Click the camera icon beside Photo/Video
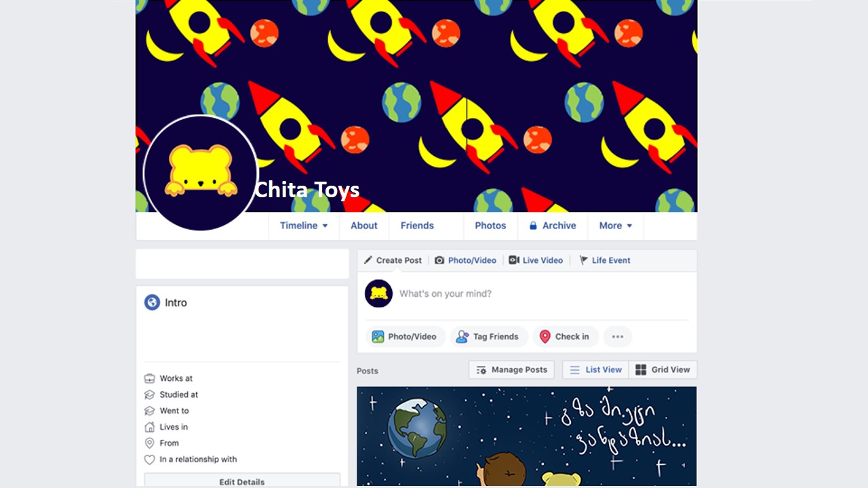The height and width of the screenshot is (488, 868). [x=439, y=260]
